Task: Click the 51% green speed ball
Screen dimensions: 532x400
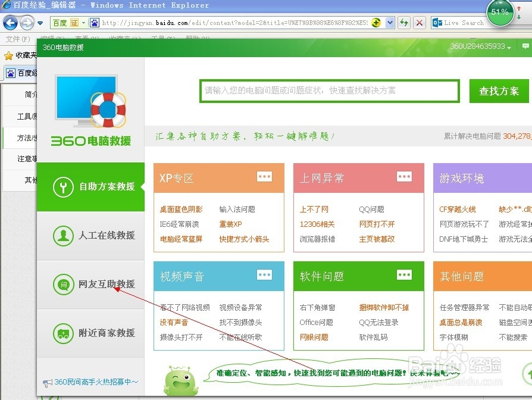Action: pyautogui.click(x=500, y=13)
